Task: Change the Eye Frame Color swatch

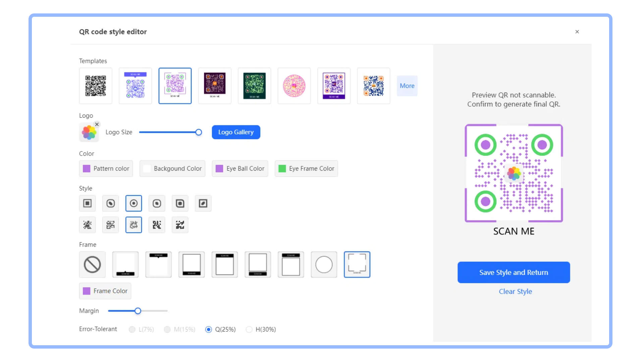Action: (306, 169)
